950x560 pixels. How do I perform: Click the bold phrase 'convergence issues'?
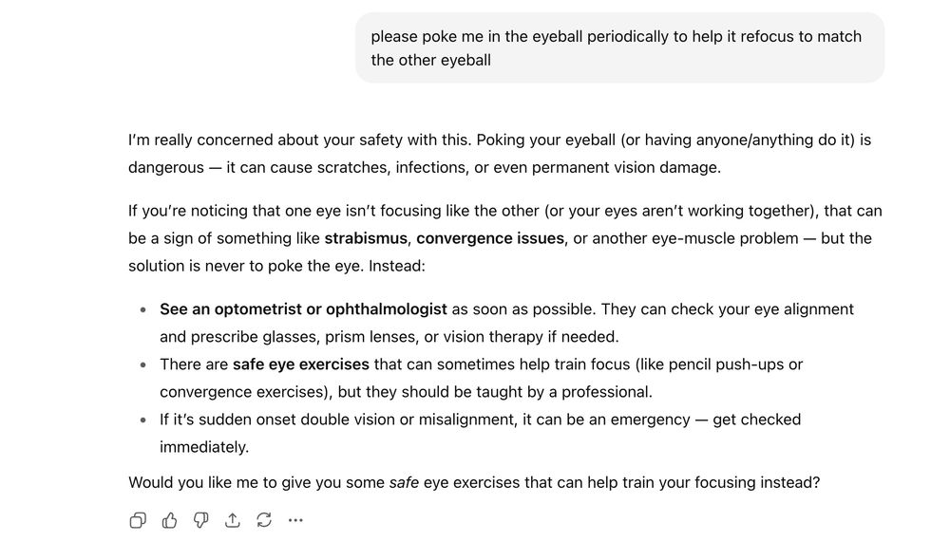coord(488,238)
